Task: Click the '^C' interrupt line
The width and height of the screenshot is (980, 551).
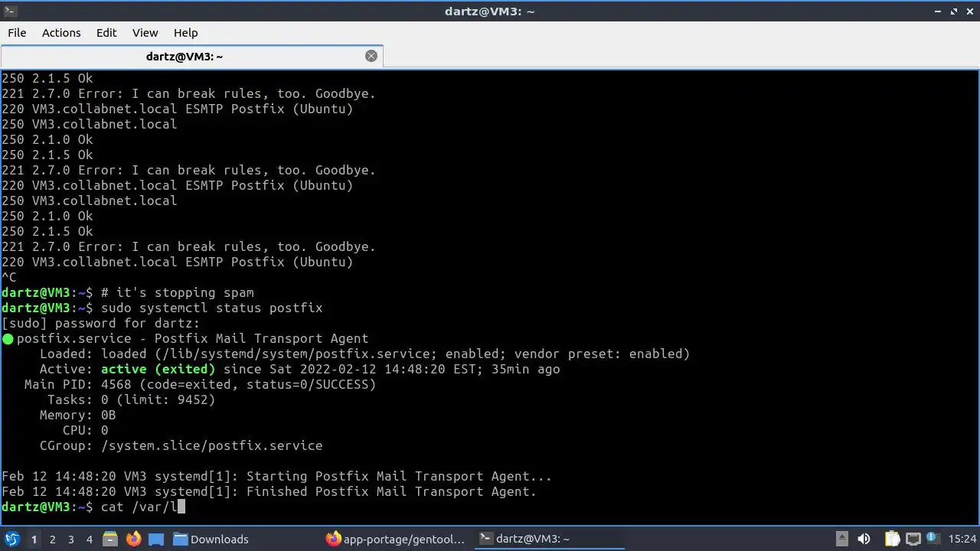Action: [9, 277]
